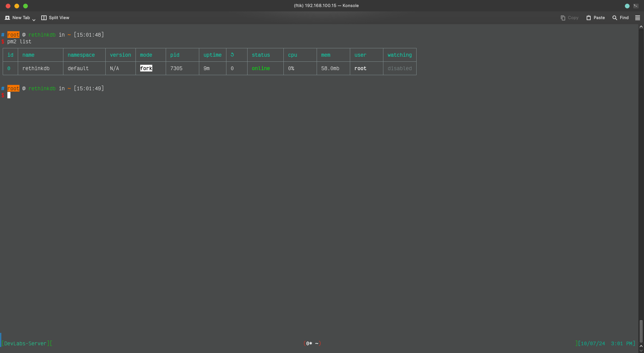Maximize the Konsole window
The width and height of the screenshot is (644, 353).
point(25,6)
